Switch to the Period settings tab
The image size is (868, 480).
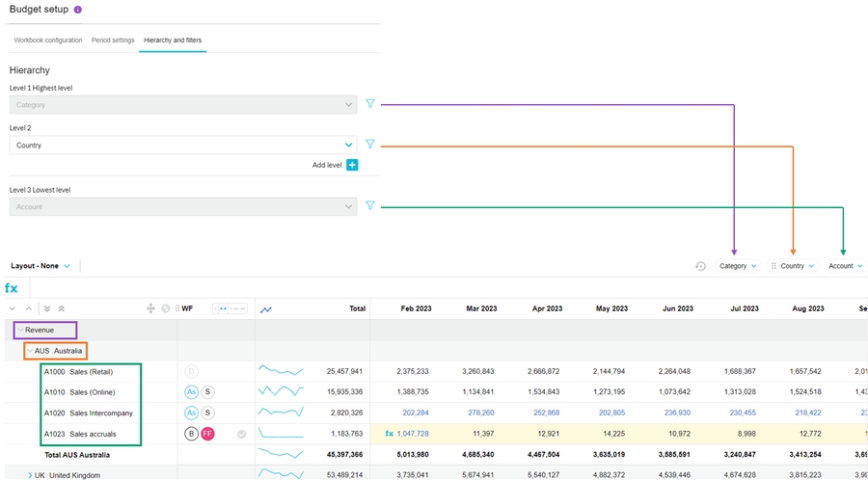point(113,40)
